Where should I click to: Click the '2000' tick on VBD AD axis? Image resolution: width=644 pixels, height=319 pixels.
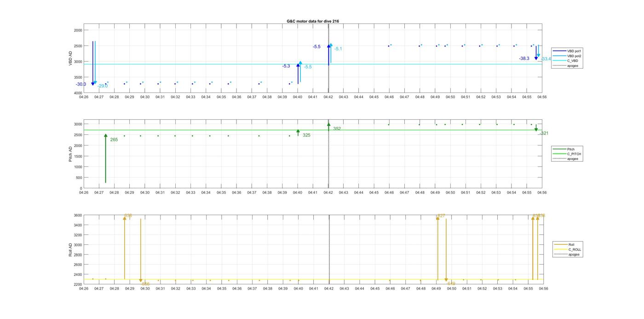click(x=78, y=30)
